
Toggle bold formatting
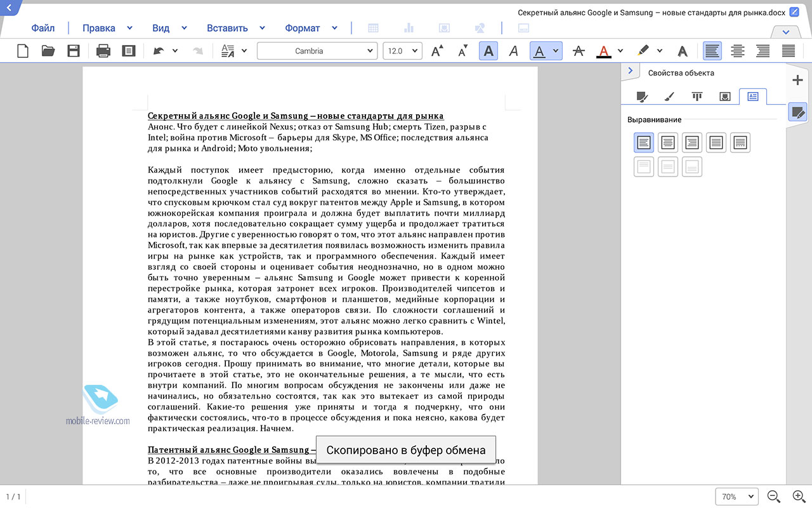(x=488, y=51)
